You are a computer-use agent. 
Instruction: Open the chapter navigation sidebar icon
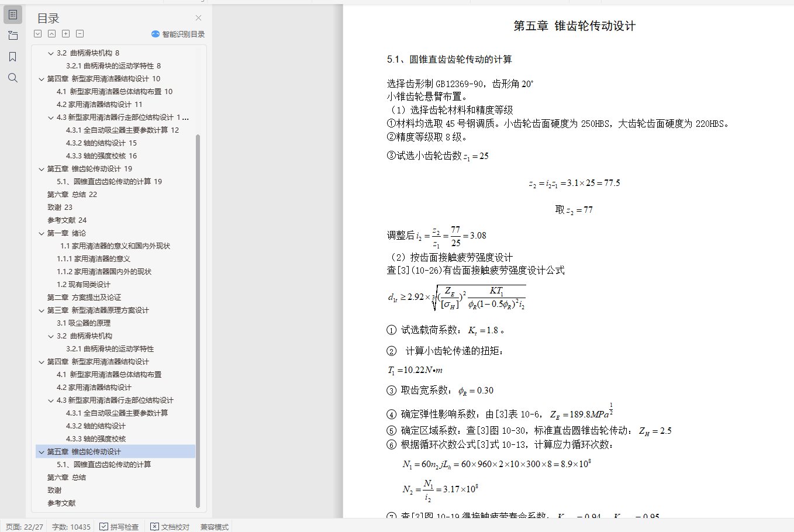click(x=13, y=36)
